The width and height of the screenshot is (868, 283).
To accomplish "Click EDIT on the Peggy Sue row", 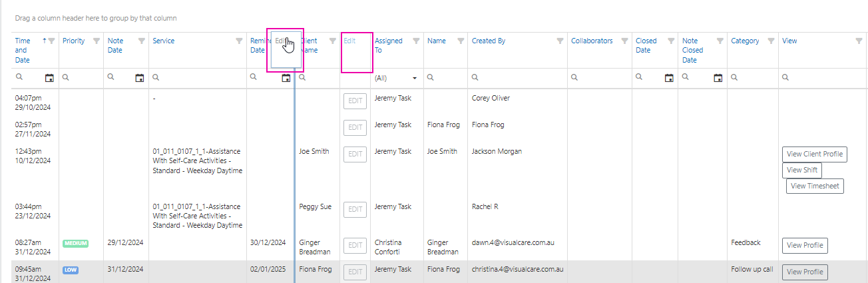I will (355, 210).
